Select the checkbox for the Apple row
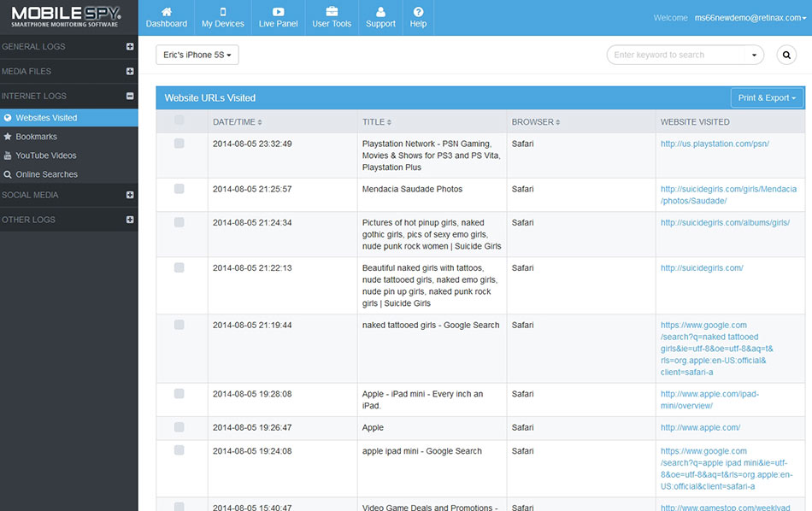 point(179,427)
